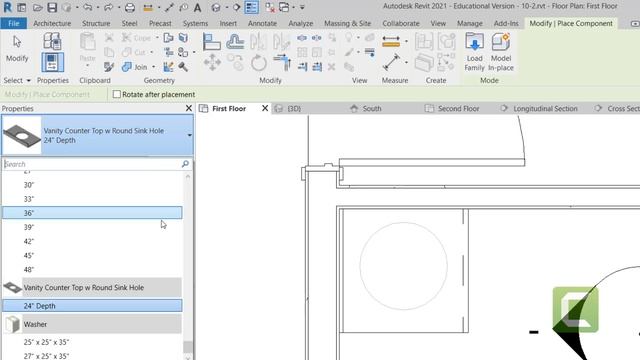The image size is (640, 360).
Task: Select the 24" Depth type
Action: [92, 306]
